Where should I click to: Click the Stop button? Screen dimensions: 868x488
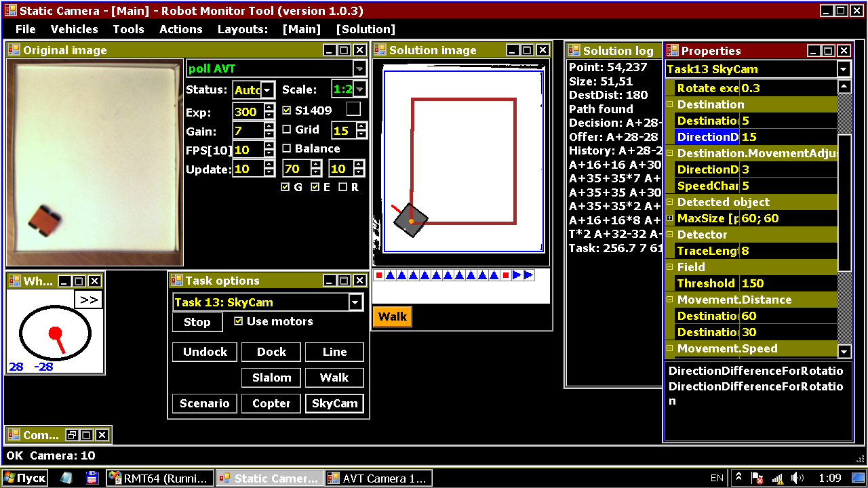[197, 322]
